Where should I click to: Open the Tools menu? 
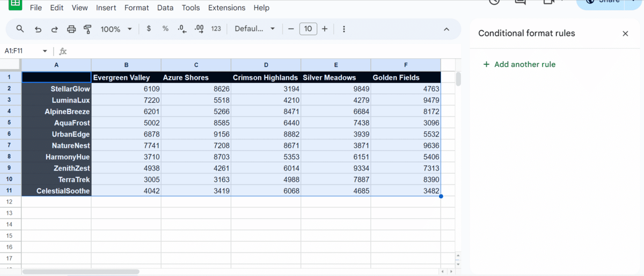191,8
